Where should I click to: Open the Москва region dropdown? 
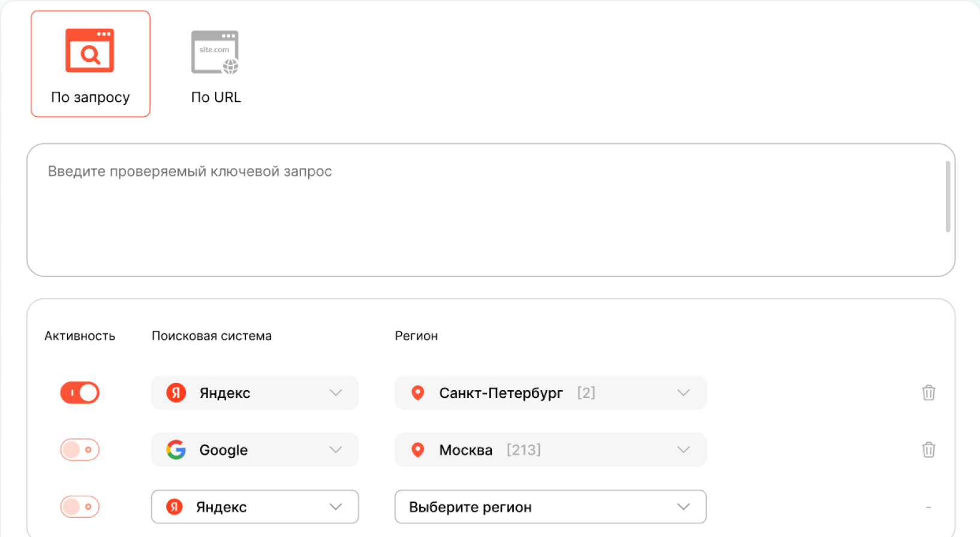pos(551,450)
